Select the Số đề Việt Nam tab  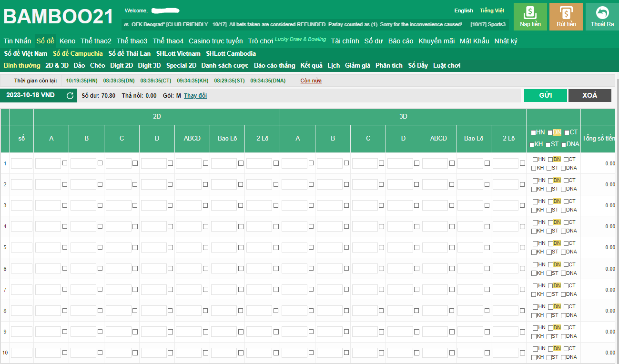[x=26, y=53]
